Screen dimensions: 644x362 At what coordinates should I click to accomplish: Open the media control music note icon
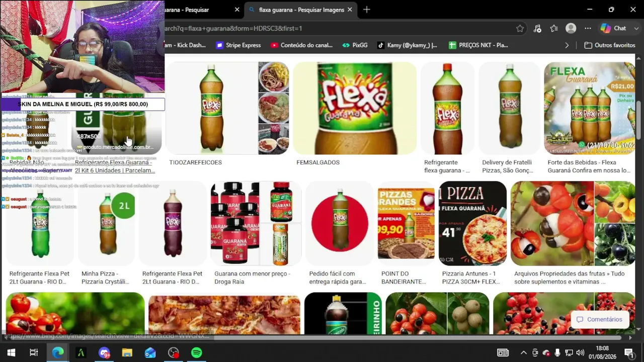point(537,29)
